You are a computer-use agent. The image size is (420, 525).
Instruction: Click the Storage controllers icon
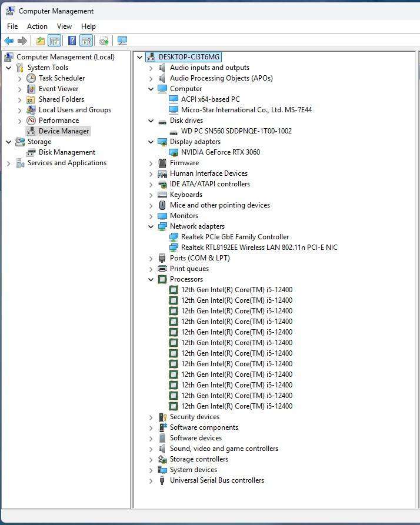click(162, 459)
